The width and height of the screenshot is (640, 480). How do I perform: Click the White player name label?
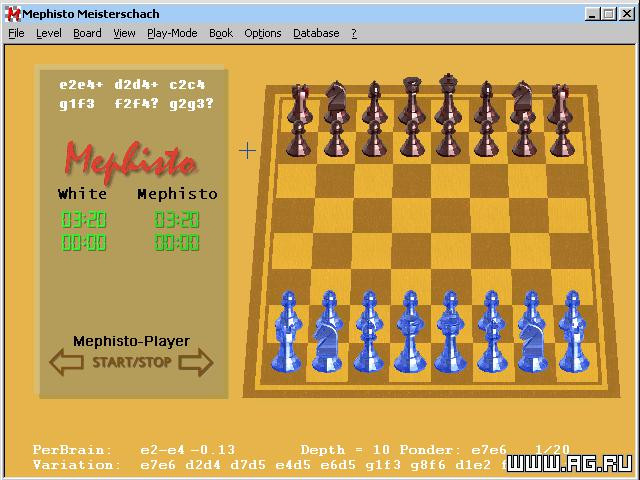pos(82,193)
